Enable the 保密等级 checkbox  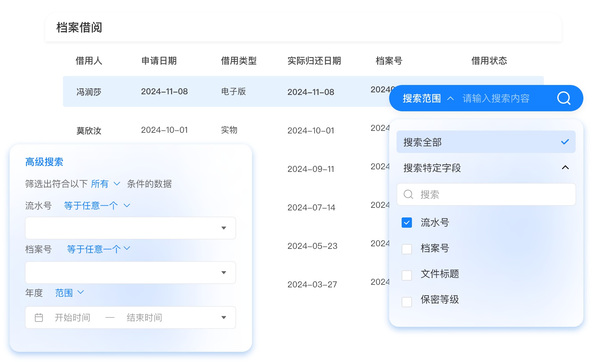point(407,302)
